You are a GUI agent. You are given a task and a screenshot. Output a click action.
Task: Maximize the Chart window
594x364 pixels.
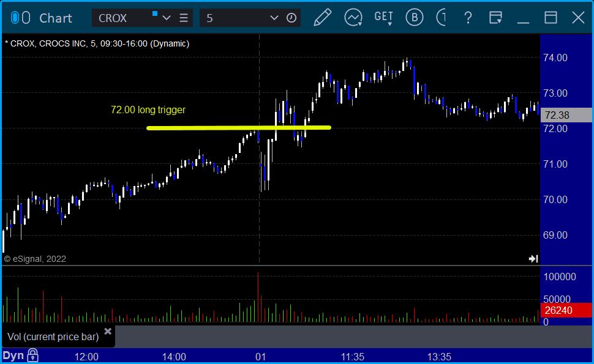(x=551, y=18)
